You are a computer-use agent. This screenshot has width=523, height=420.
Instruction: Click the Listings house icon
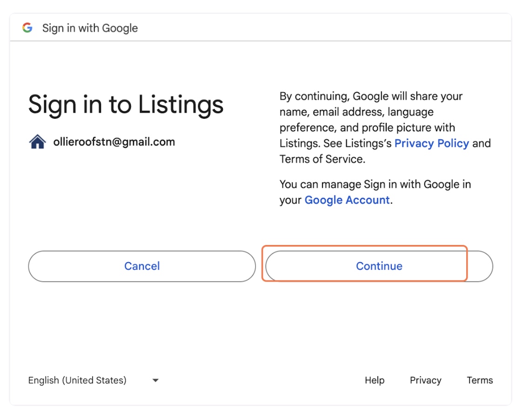point(38,142)
